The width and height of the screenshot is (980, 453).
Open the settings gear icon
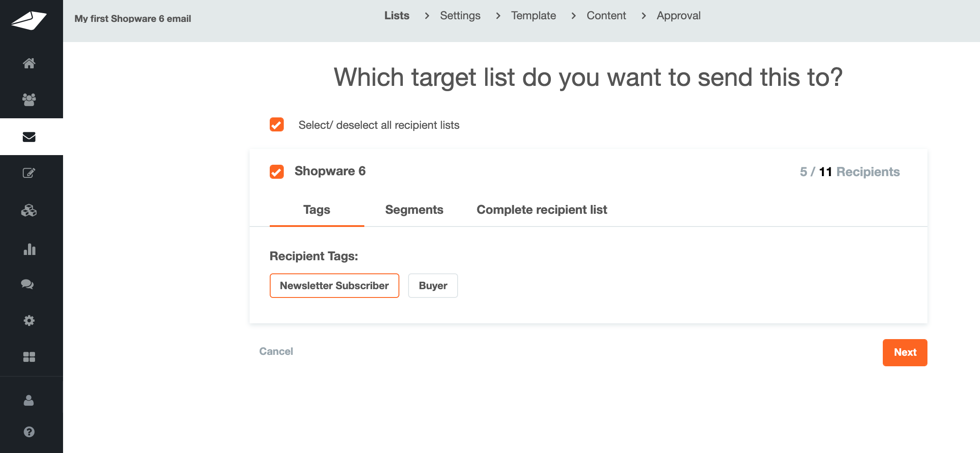[29, 320]
